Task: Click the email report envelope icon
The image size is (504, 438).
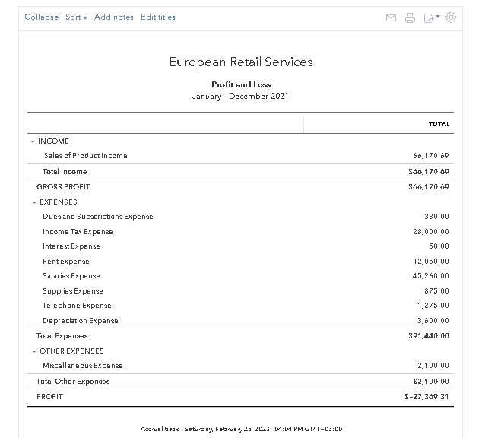Action: pos(391,17)
